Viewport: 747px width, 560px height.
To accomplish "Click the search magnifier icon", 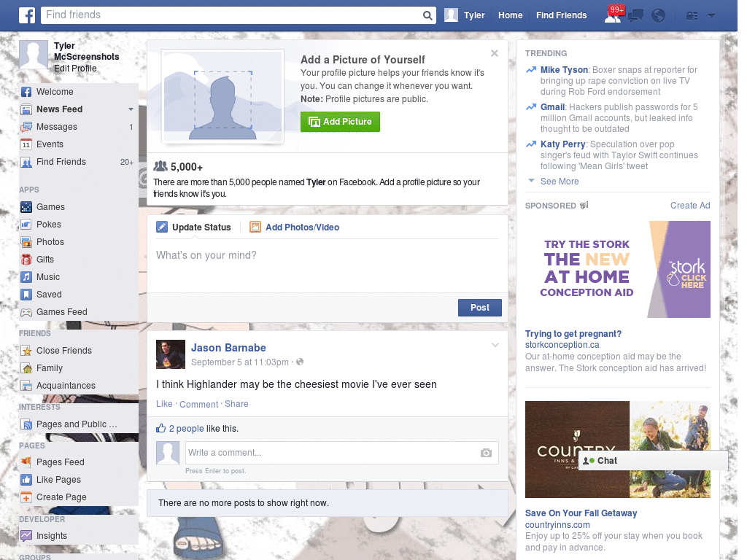I will [427, 15].
